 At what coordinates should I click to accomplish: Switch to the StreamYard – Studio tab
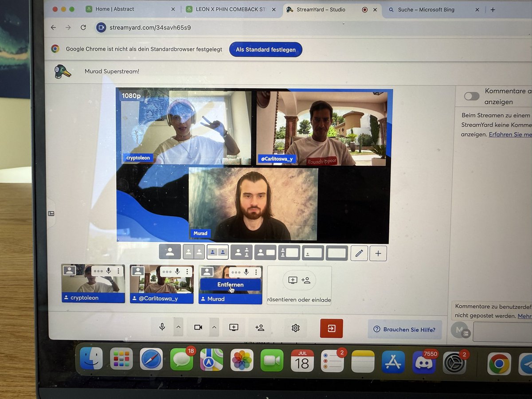click(x=332, y=9)
